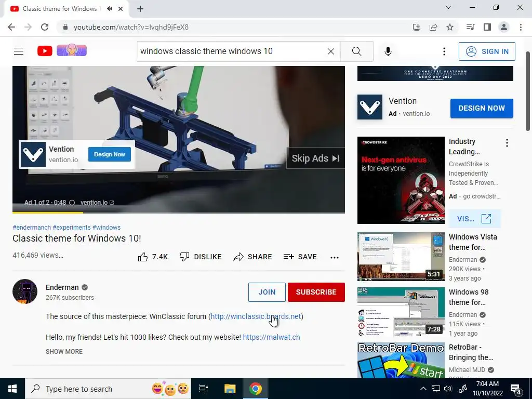The height and width of the screenshot is (399, 532).
Task: Click the address bar URL
Action: [x=131, y=27]
